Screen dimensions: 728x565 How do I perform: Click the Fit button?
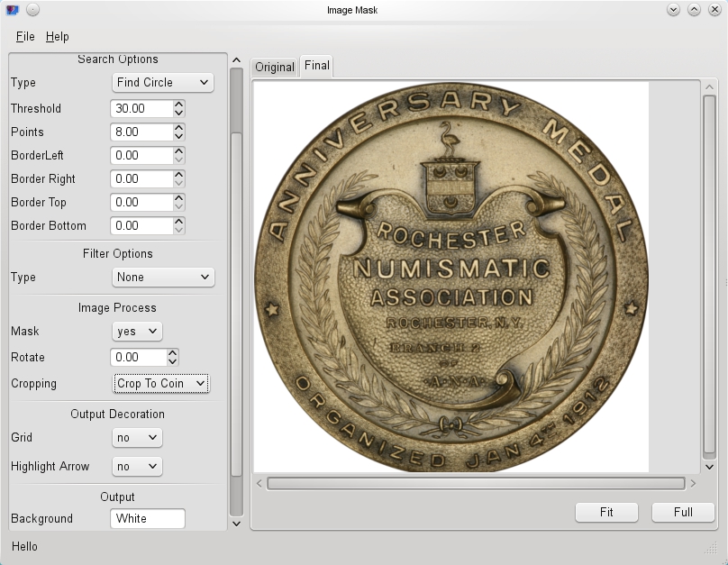coord(606,512)
